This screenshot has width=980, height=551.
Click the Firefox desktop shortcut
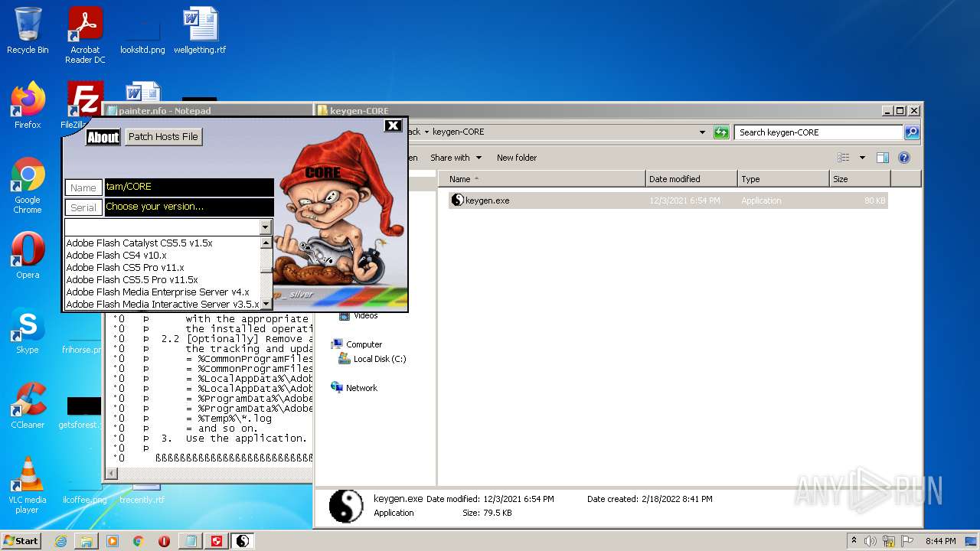[28, 106]
